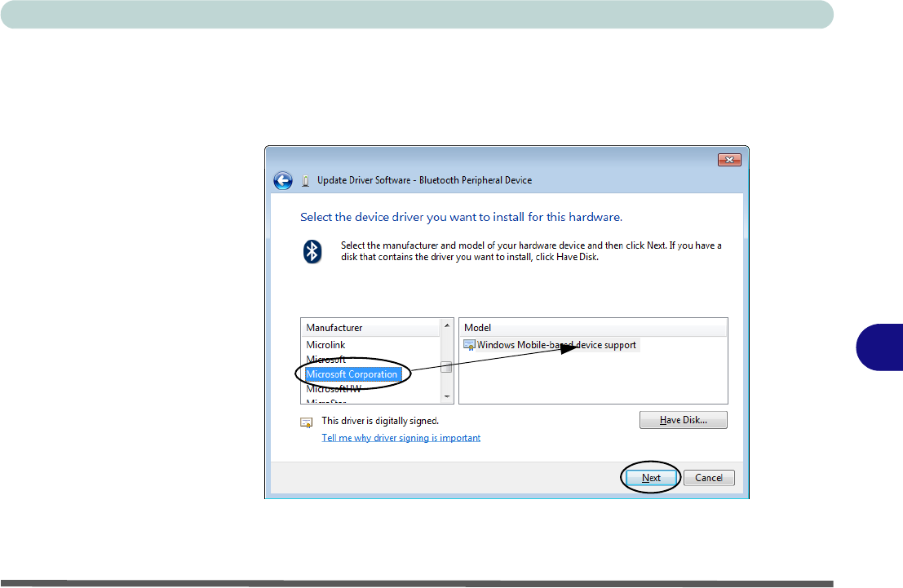Go back using the blue arrow
Screen dimensions: 903x588
pos(283,181)
